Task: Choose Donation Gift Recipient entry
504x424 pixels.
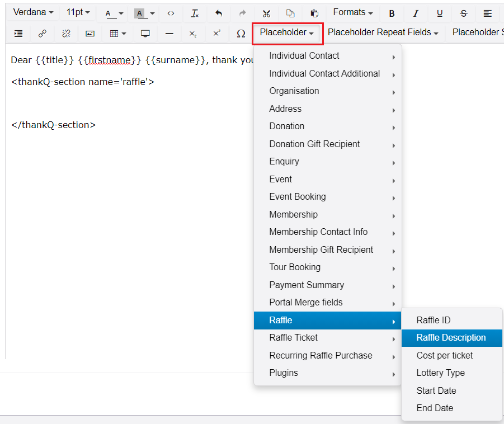Action: pyautogui.click(x=328, y=144)
